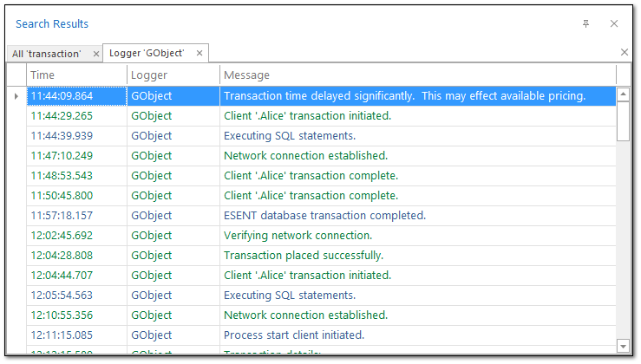
Task: Click the X at right end of tab strip
Action: click(x=625, y=53)
